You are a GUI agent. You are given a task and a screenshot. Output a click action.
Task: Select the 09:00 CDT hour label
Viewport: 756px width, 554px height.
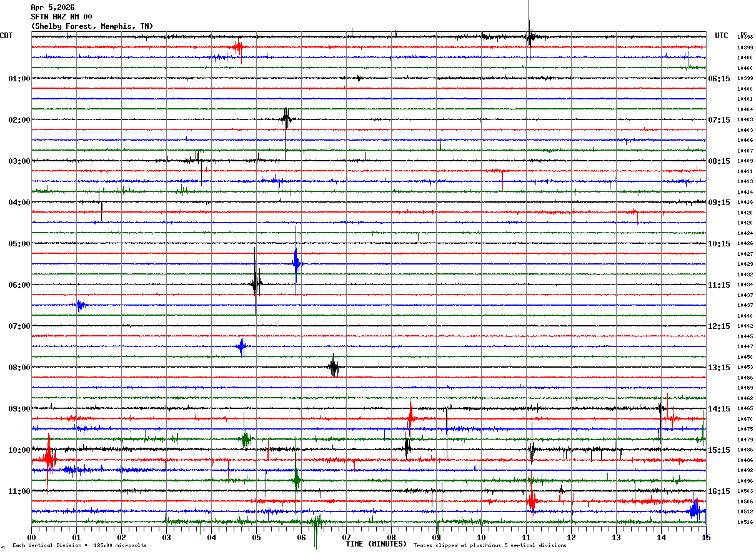[x=19, y=409]
